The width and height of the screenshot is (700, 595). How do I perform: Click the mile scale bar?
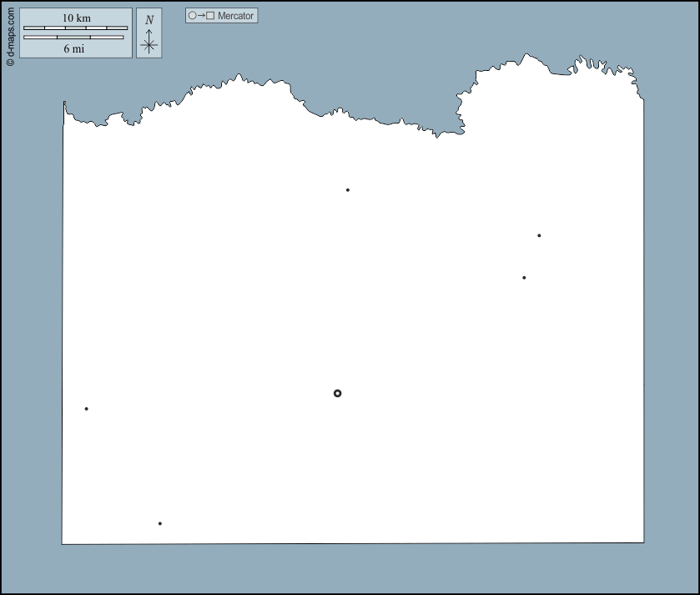click(73, 38)
